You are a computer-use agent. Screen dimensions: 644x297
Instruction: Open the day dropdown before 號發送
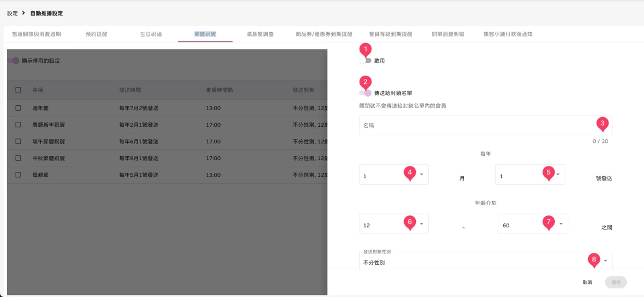530,175
